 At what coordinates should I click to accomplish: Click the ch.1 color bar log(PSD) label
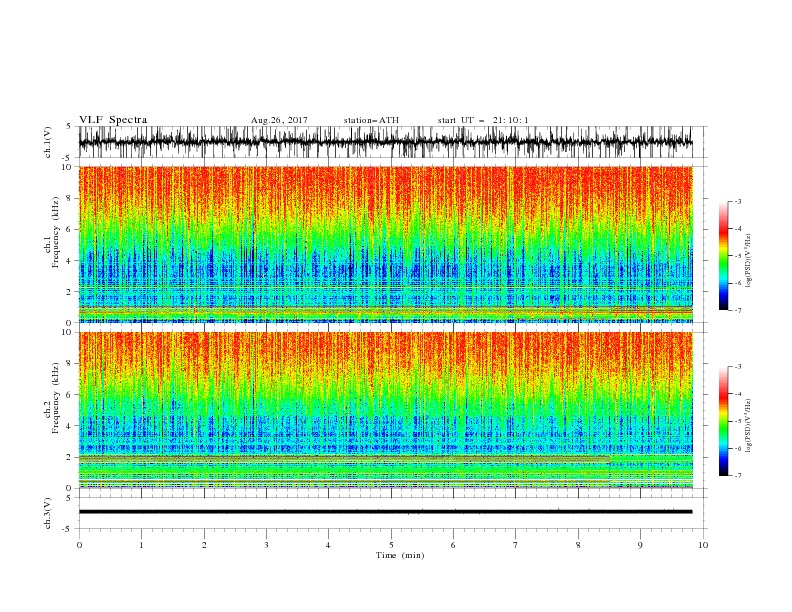click(748, 261)
